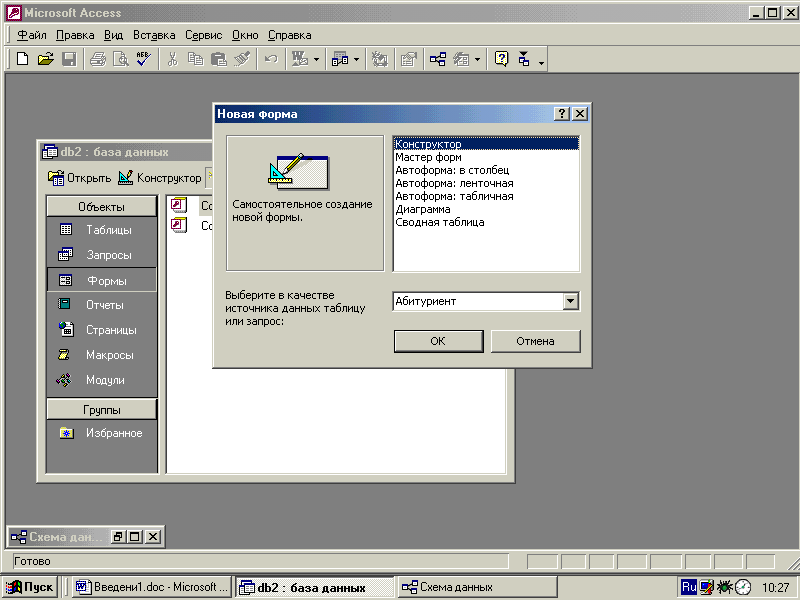Open the Окно menu
The width and height of the screenshot is (800, 600).
[245, 35]
